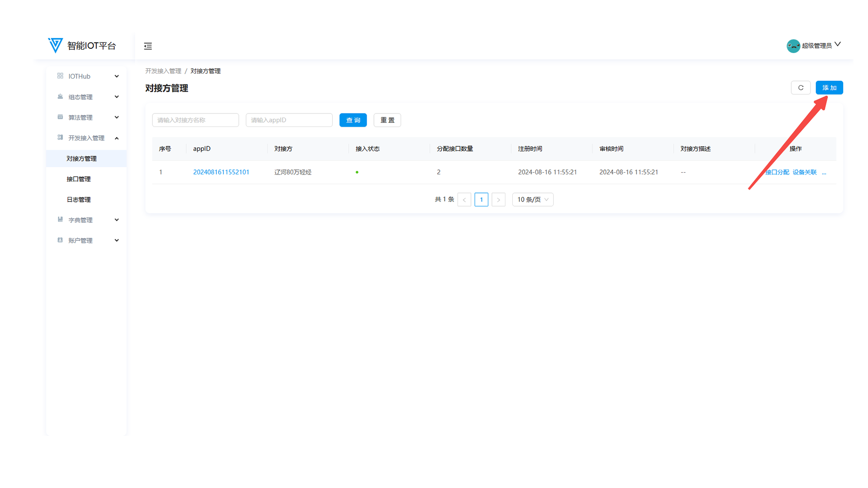
Task: Open appID link 2024081611552101
Action: (x=221, y=172)
